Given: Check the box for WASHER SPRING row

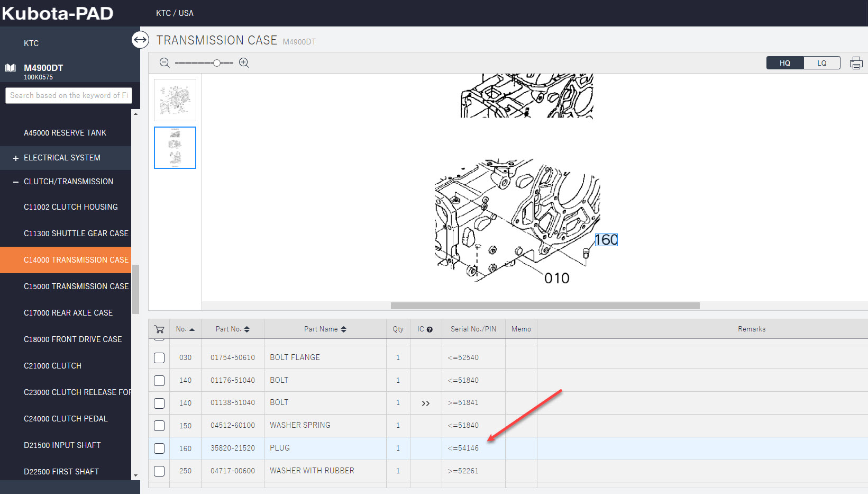Looking at the screenshot, I should 159,426.
